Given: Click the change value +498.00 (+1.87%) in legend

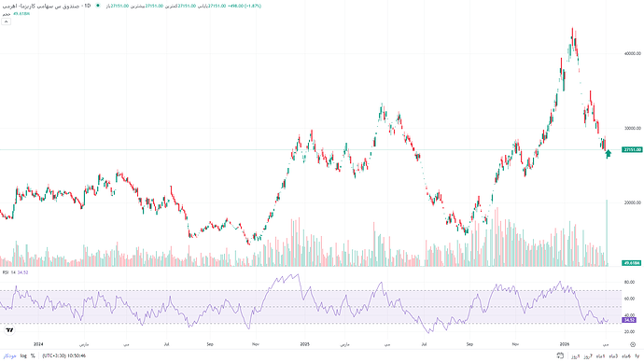Looking at the screenshot, I should coord(245,6).
